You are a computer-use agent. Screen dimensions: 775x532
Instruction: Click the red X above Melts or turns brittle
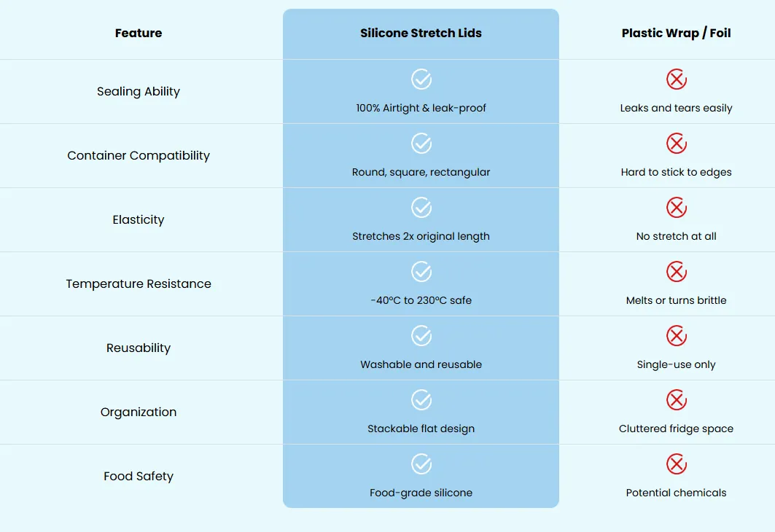pyautogui.click(x=676, y=272)
